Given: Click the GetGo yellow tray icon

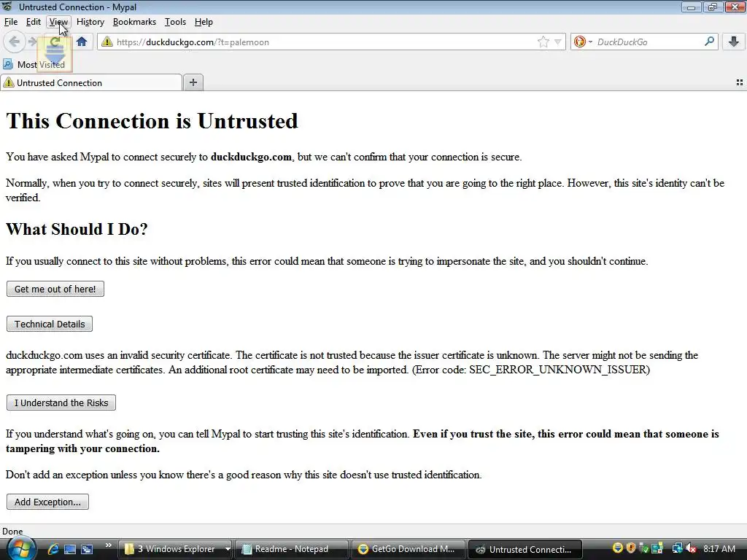Looking at the screenshot, I should click(618, 548).
